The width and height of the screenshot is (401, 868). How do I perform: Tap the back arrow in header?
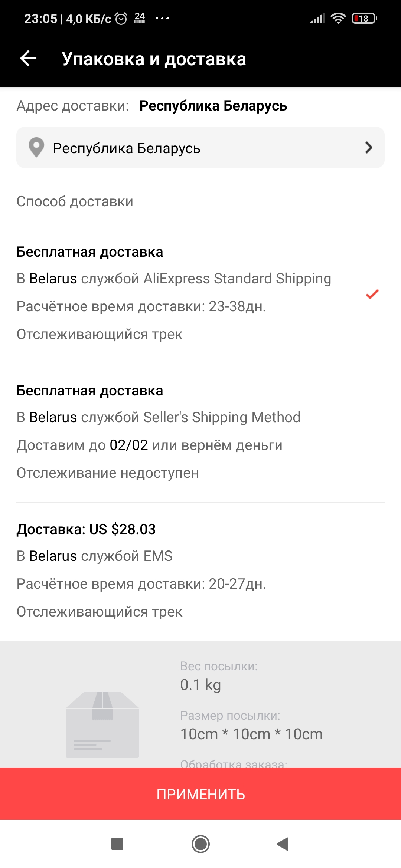click(x=28, y=59)
